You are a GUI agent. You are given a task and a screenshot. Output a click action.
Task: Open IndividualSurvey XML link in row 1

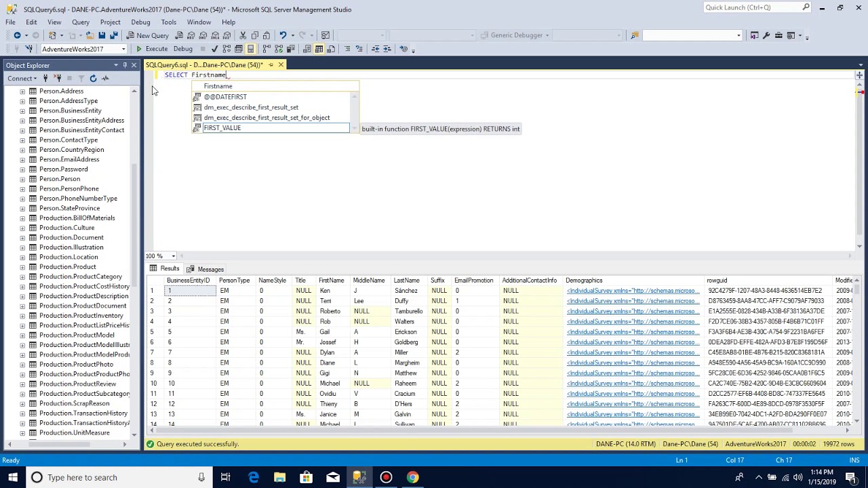[633, 291]
